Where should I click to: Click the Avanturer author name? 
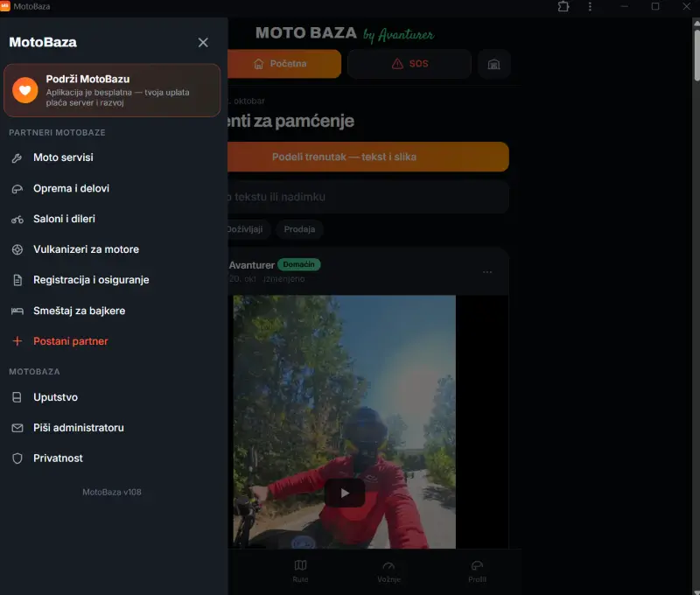click(251, 265)
